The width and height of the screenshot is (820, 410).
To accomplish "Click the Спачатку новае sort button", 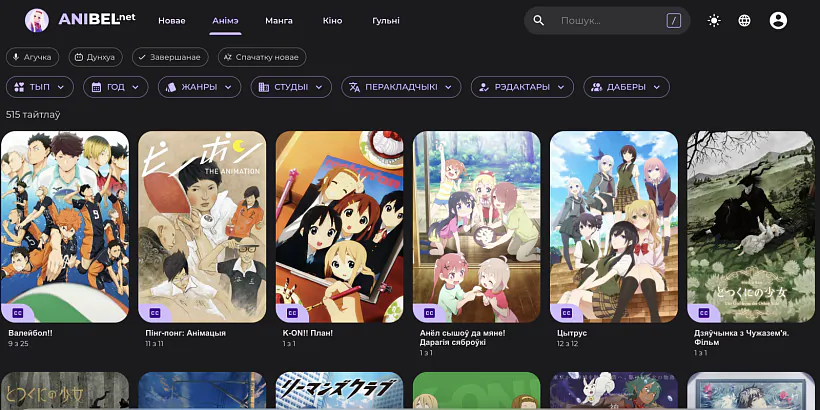I will tap(262, 58).
